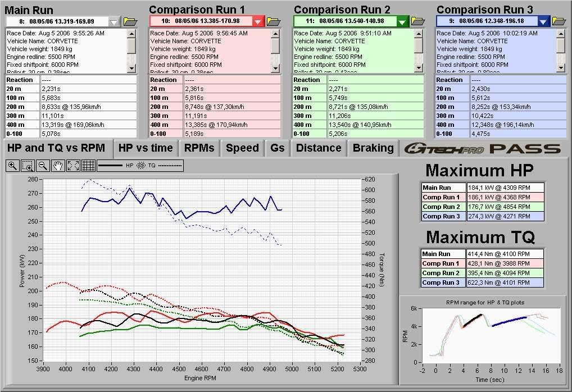Open the Braking tab
Screen dimensions: 572x392
point(373,148)
